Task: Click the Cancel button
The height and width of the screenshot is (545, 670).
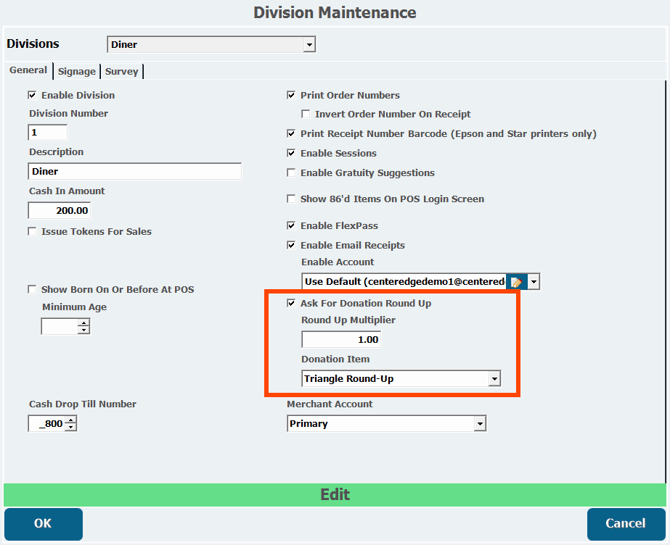Action: pyautogui.click(x=625, y=523)
